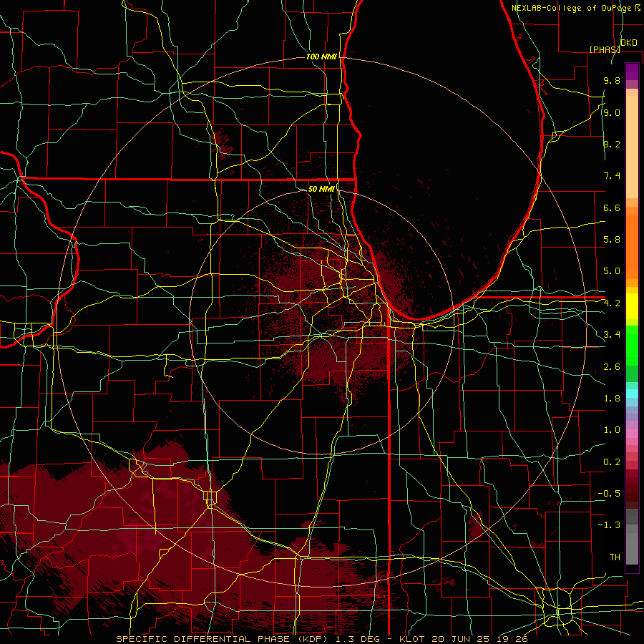The width and height of the screenshot is (644, 644).
Task: Click the 7.4 scale value
Action: [612, 176]
